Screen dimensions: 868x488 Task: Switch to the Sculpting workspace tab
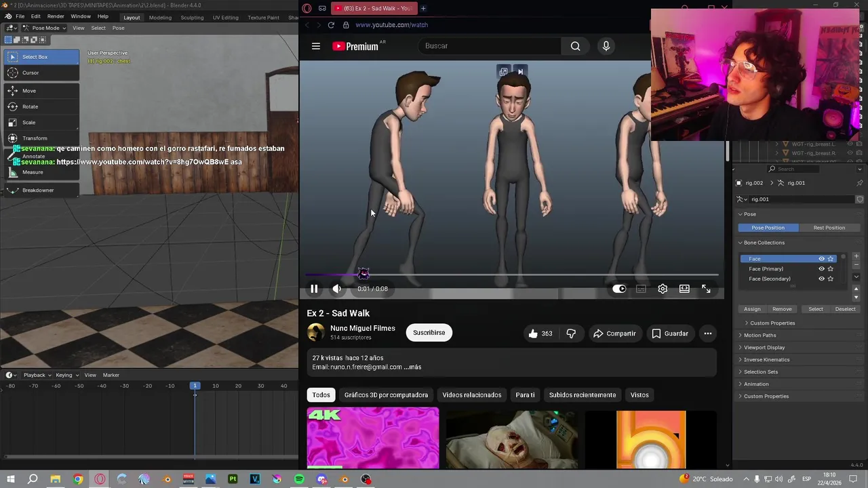(192, 17)
